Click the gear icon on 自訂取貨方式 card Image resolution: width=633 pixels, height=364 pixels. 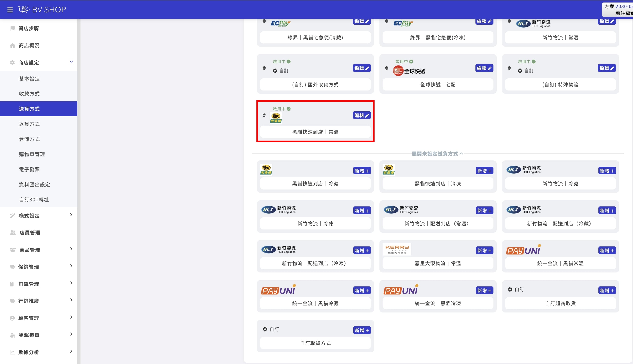(265, 329)
